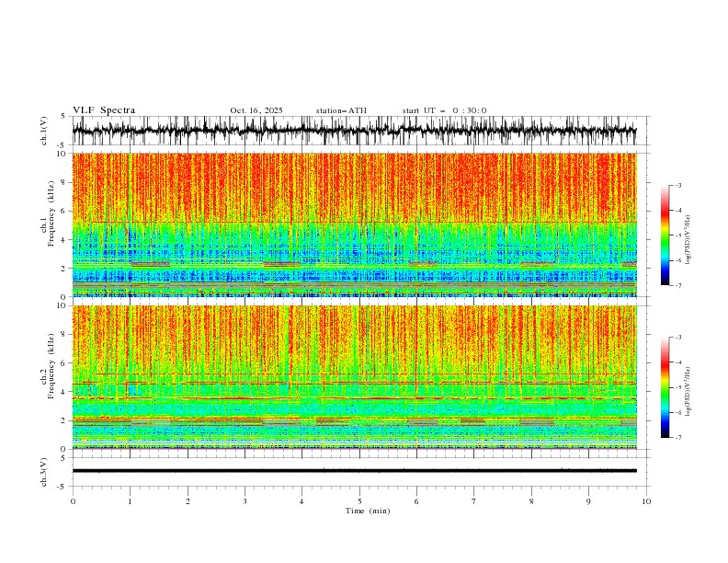Image resolution: width=728 pixels, height=563 pixels.
Task: Select the date 'Oct. 16, 2025'
Action: [256, 110]
